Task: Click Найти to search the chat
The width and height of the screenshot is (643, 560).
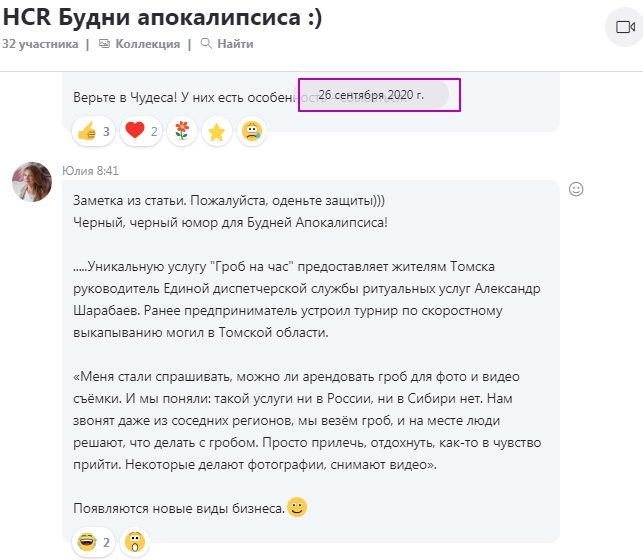Action: (234, 44)
